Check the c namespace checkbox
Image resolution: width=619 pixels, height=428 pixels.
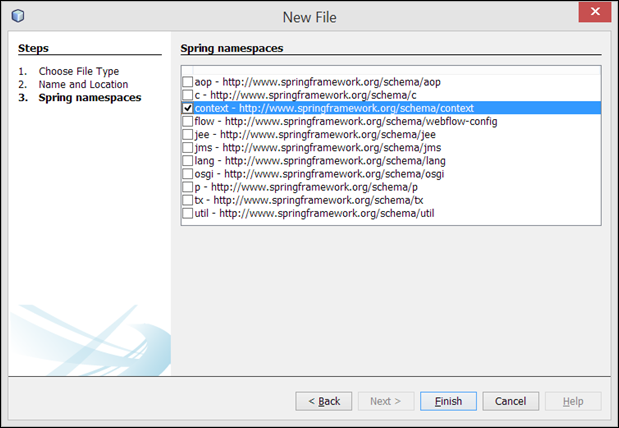[x=188, y=95]
